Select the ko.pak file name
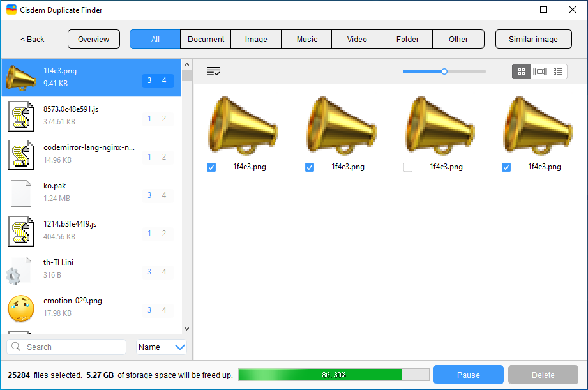The width and height of the screenshot is (588, 390). (x=55, y=186)
